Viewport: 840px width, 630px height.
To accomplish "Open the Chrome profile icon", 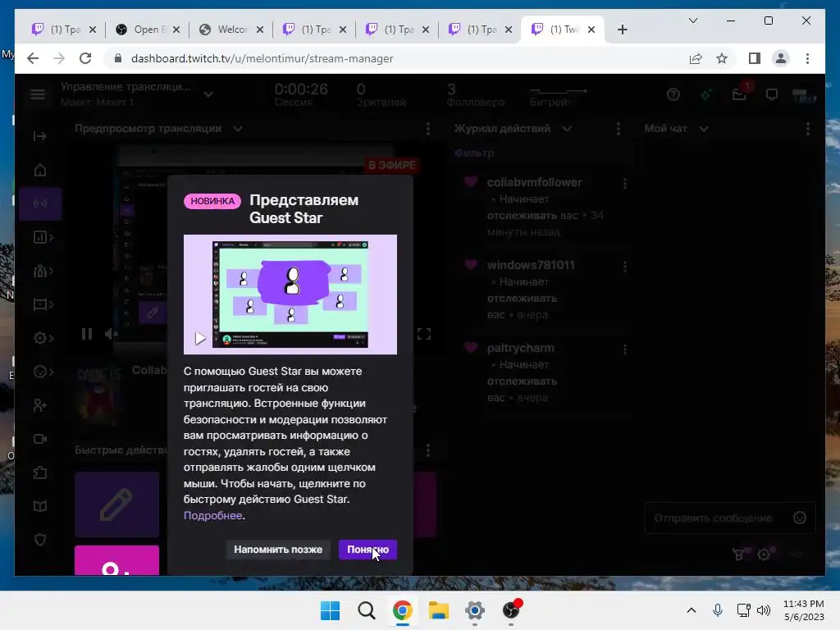I will [781, 58].
